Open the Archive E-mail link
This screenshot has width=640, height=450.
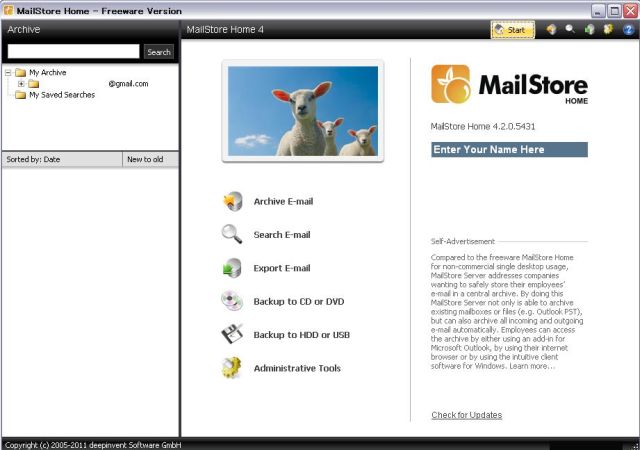[x=283, y=201]
